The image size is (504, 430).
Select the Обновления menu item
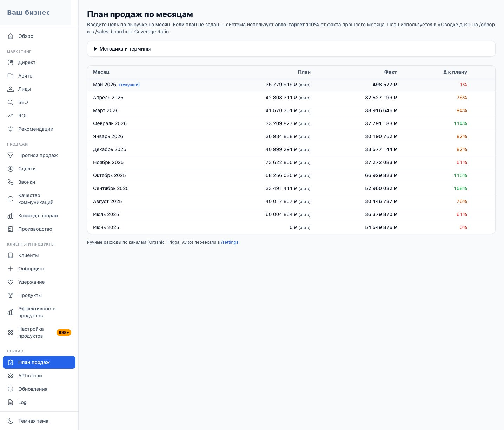point(39,389)
